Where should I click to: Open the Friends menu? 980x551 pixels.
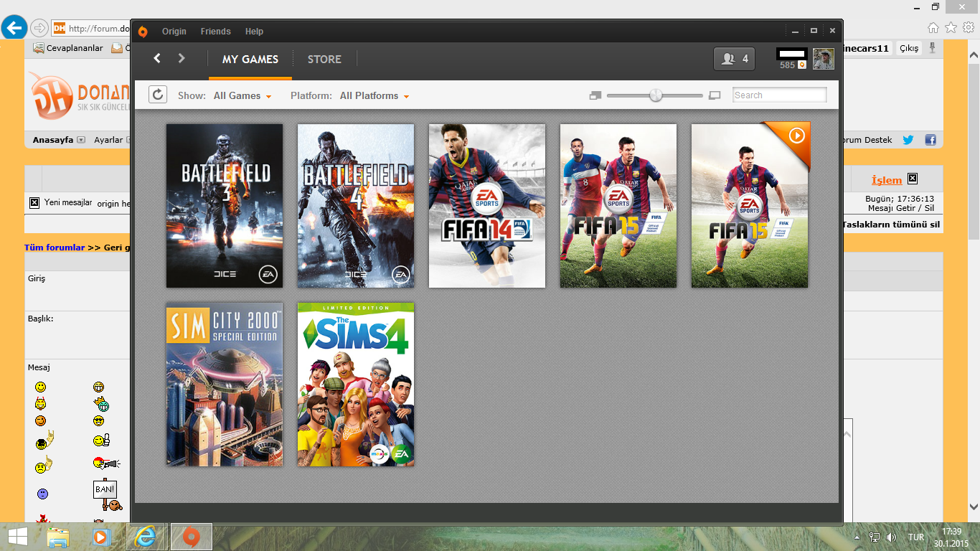pyautogui.click(x=215, y=32)
